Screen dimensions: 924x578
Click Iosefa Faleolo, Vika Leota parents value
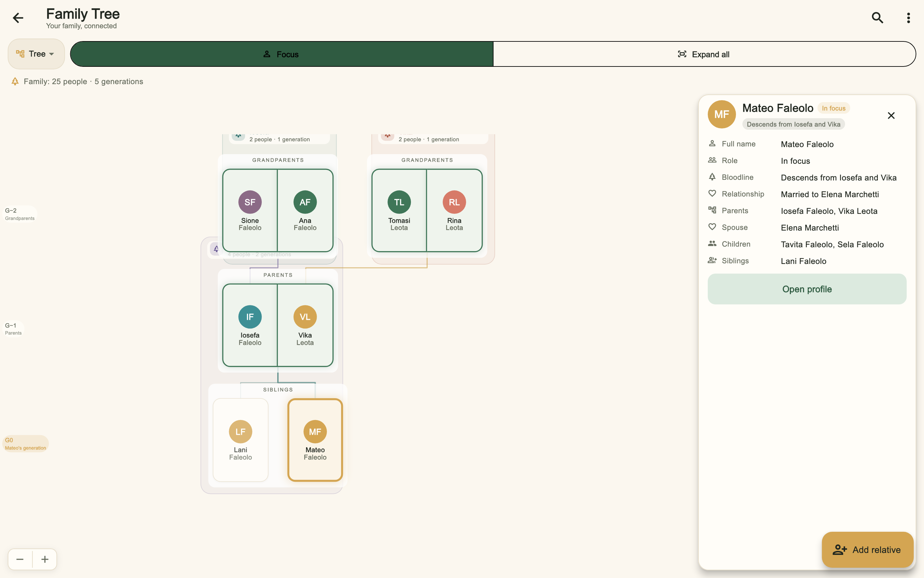(829, 211)
